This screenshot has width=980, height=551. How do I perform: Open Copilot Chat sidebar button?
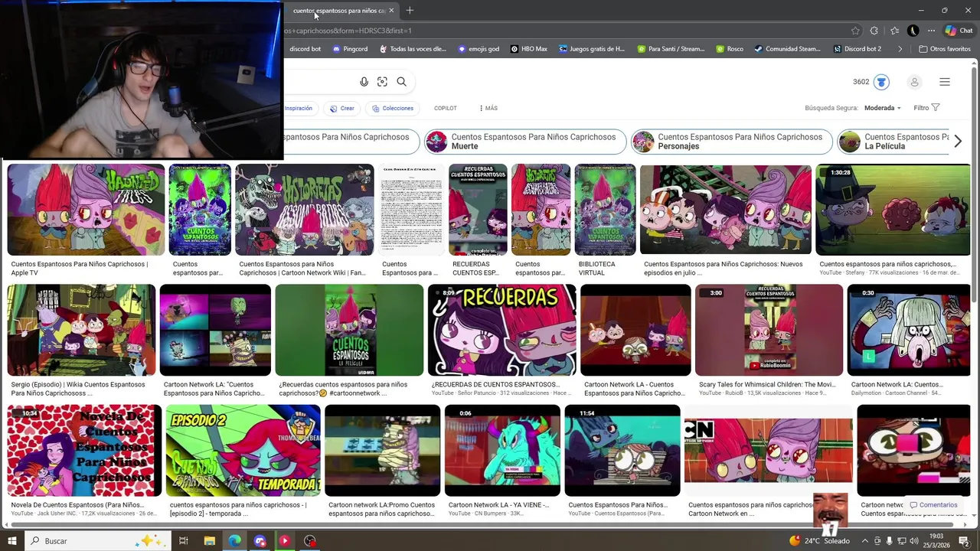pyautogui.click(x=959, y=31)
